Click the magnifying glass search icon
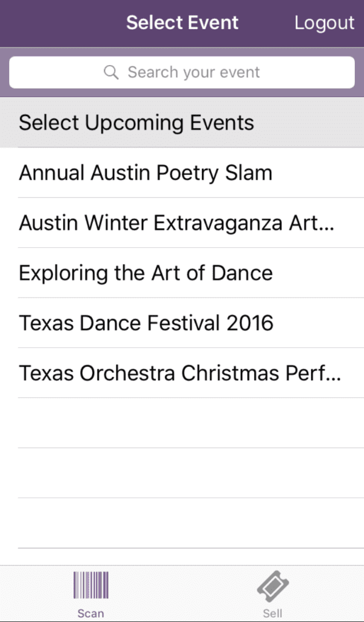The width and height of the screenshot is (364, 622). click(111, 73)
